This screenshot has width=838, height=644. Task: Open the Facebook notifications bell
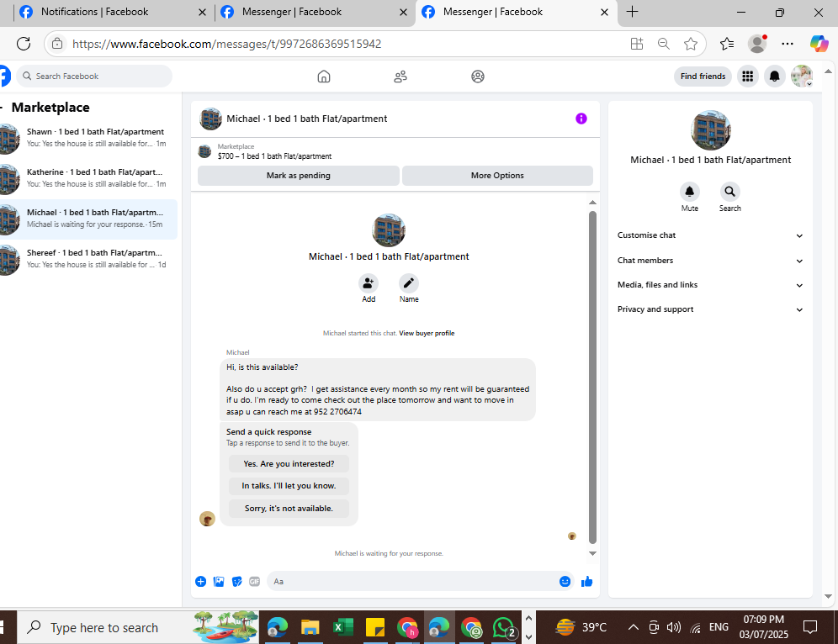click(x=774, y=77)
